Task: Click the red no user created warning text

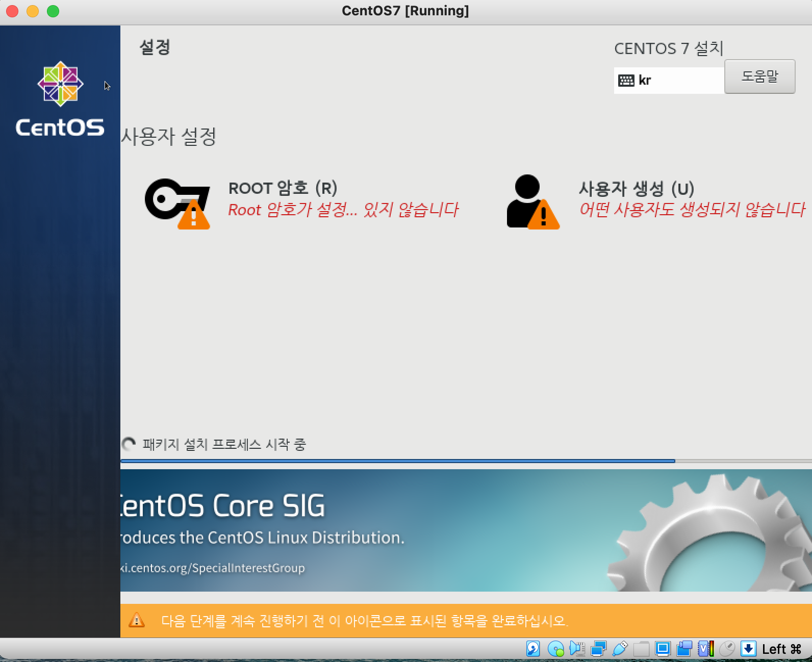Action: coord(692,209)
